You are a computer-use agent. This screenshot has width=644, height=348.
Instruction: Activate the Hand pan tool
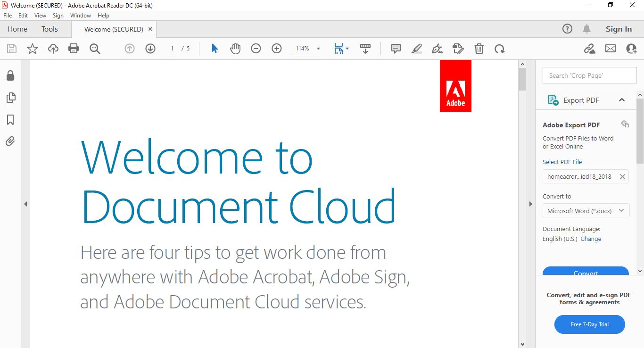pyautogui.click(x=235, y=49)
